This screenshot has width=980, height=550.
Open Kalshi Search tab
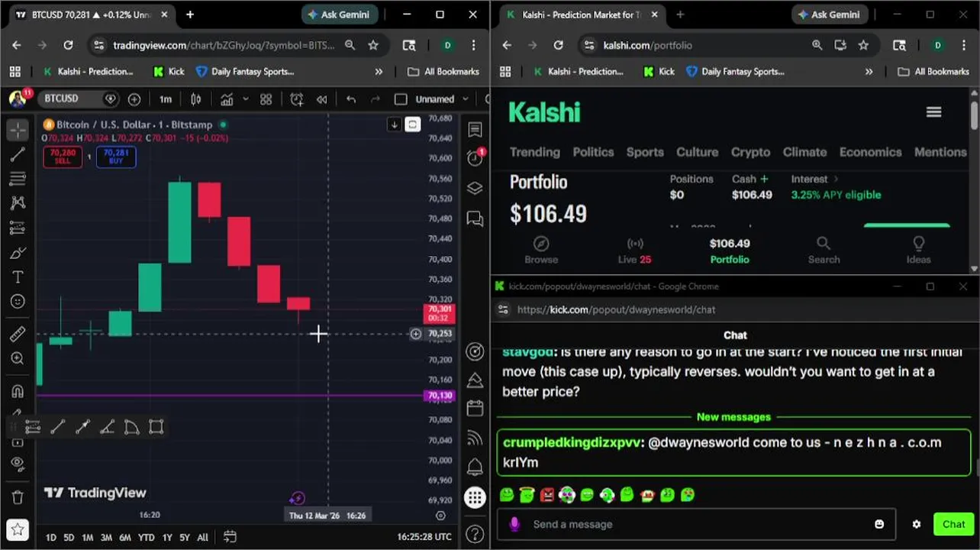click(x=824, y=250)
